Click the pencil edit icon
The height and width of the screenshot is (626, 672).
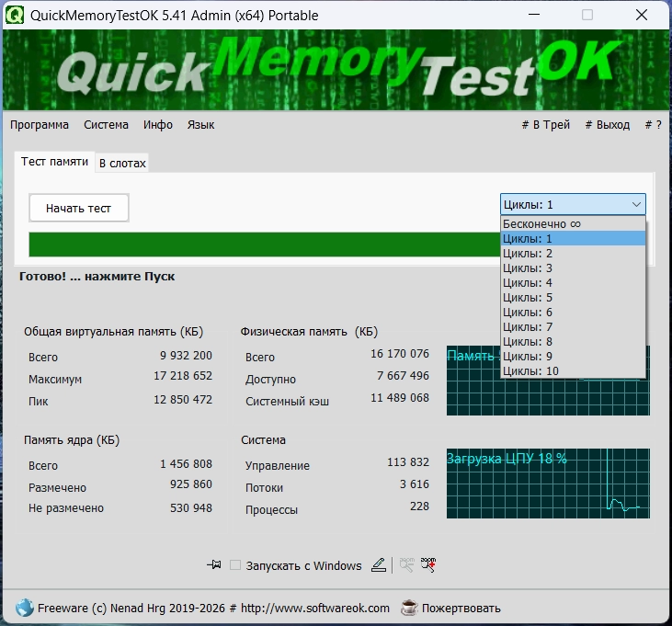coord(379,565)
